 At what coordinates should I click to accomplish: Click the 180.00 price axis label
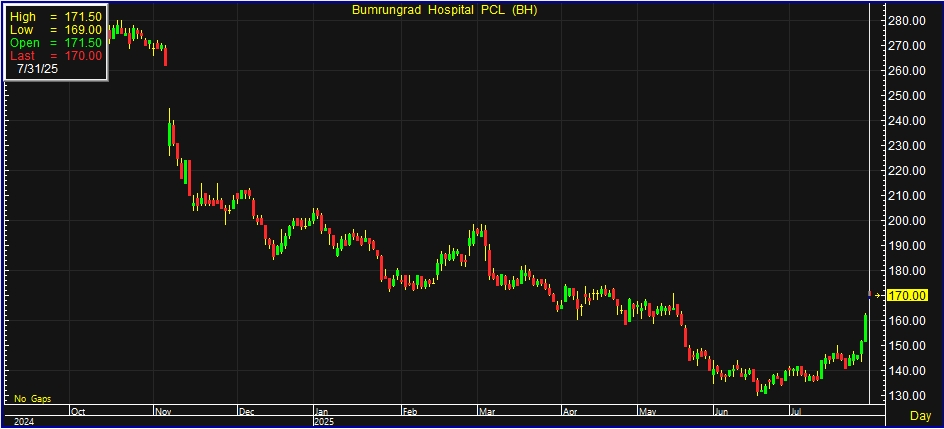pyautogui.click(x=907, y=271)
